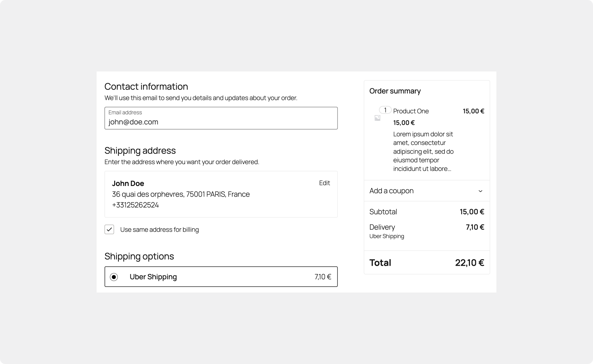
Task: Click the chevron next to Add a coupon
Action: coord(480,191)
